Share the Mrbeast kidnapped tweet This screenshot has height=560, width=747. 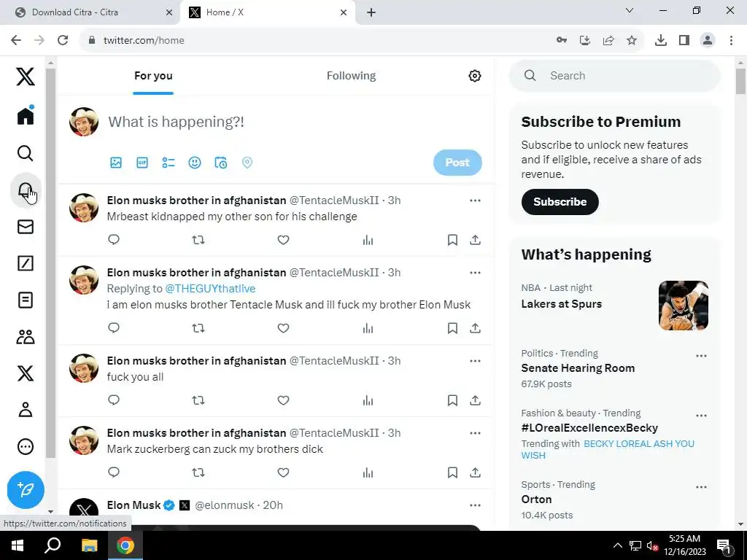(x=475, y=240)
